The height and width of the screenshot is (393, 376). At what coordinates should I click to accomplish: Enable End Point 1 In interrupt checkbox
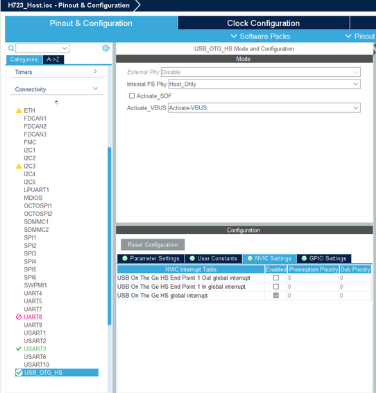click(276, 287)
